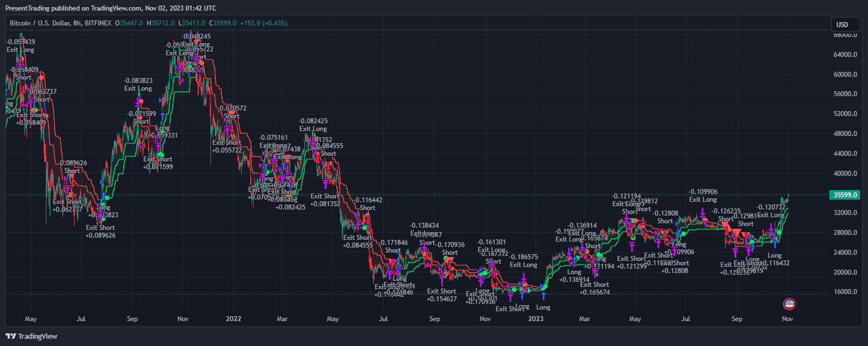This screenshot has width=868, height=346.
Task: Click the Exit Short +0.081352 label
Action: point(325,200)
